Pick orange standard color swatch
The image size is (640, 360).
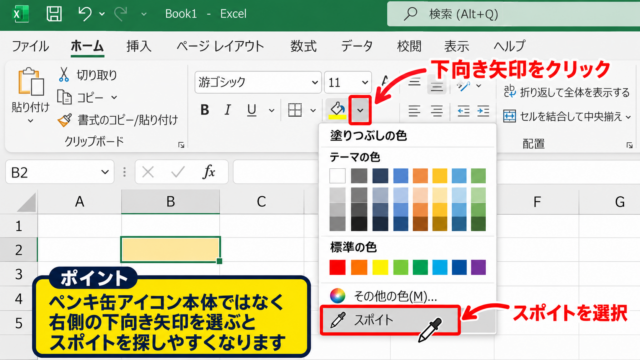359,267
